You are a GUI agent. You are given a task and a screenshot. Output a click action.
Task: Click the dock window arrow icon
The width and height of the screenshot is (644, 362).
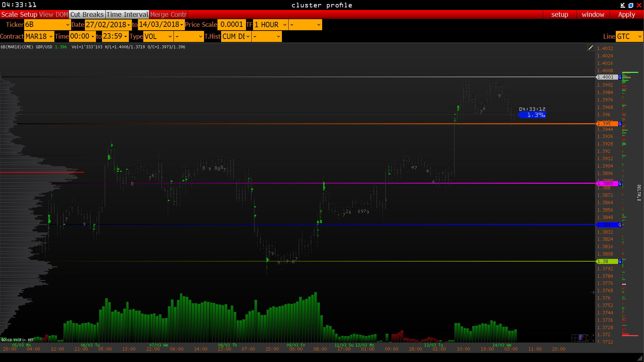(623, 5)
